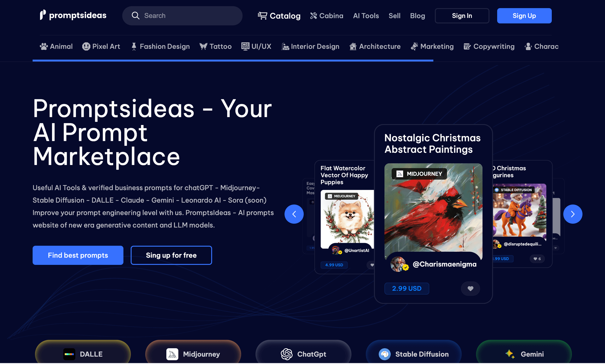The width and height of the screenshot is (605, 364).
Task: Select the Interior Design category
Action: (x=310, y=46)
